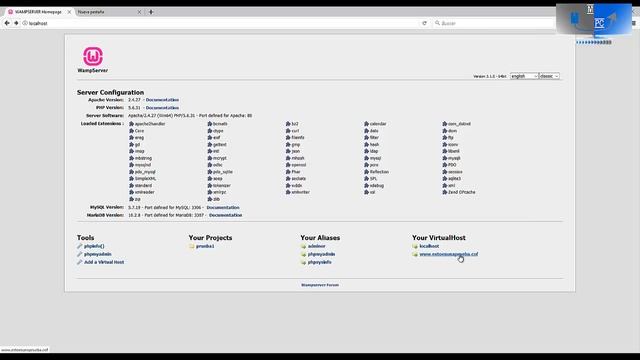Image resolution: width=640 pixels, height=360 pixels.
Task: Click puzzle icon beside xdebug extension
Action: [367, 185]
